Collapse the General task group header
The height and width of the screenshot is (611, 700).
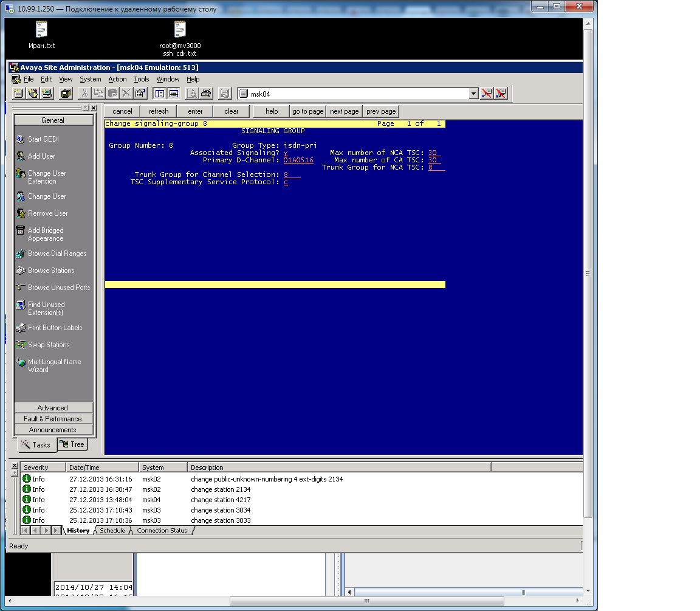pyautogui.click(x=53, y=120)
